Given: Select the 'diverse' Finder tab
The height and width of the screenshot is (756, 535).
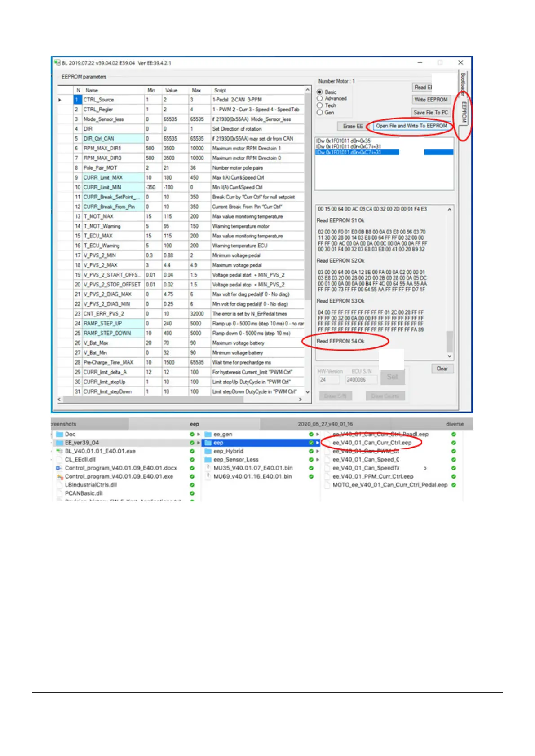Looking at the screenshot, I should click(454, 424).
